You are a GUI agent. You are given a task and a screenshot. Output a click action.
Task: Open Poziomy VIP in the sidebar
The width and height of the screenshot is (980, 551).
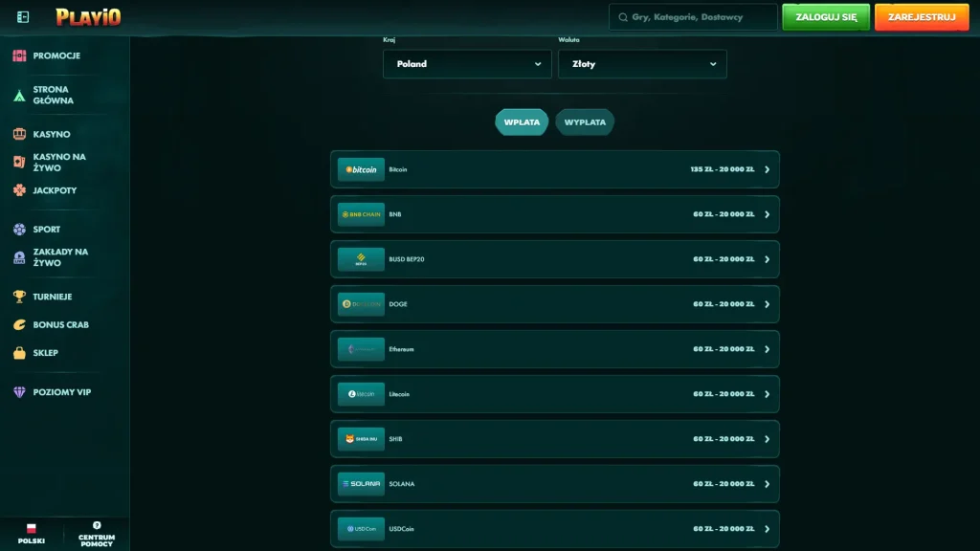point(62,392)
